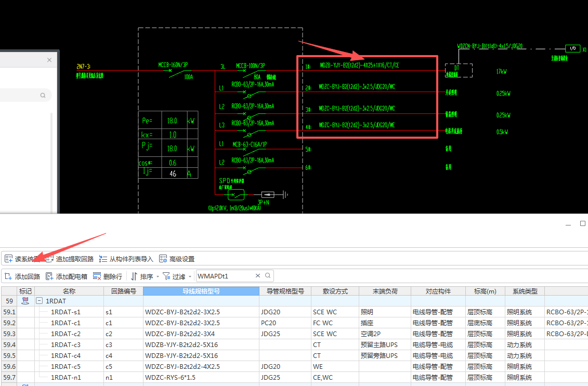588x386 pixels.
Task: Select the 1RDAT-c1 row
Action: [294, 323]
